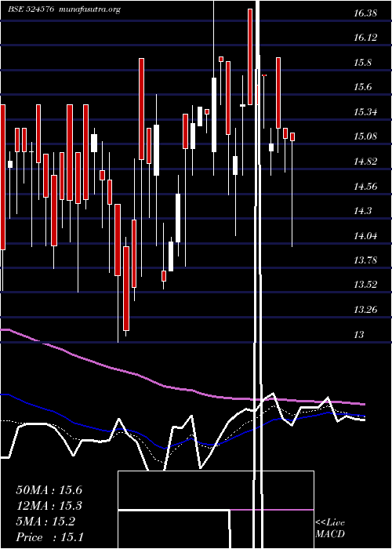Image resolution: width=392 pixels, height=549 pixels.
Task: Select the 14.56 price axis label
Action: coord(365,187)
